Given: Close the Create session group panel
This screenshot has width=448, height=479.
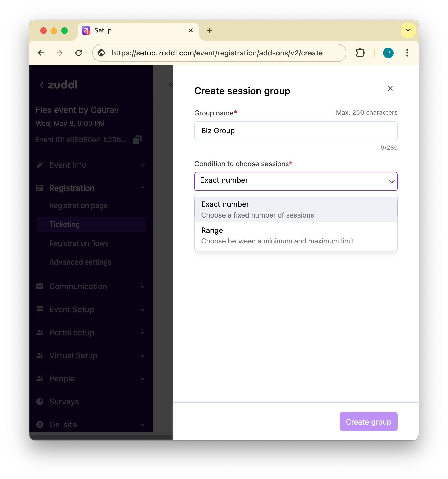Looking at the screenshot, I should [390, 88].
